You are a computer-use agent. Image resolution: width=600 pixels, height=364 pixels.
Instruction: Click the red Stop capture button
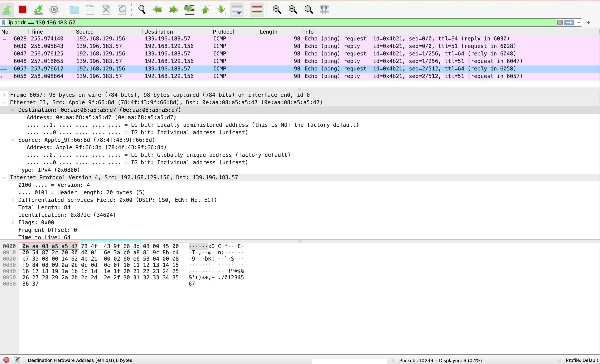[x=22, y=10]
